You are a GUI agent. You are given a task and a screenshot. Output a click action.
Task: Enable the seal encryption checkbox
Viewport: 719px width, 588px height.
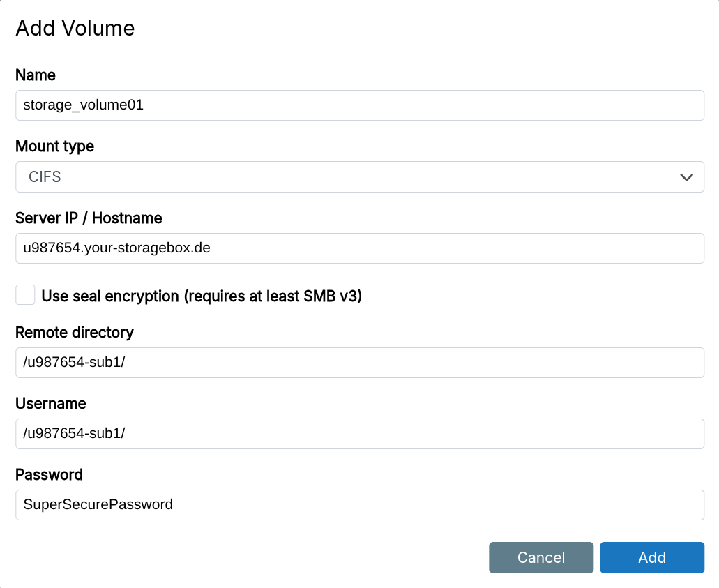(x=26, y=295)
